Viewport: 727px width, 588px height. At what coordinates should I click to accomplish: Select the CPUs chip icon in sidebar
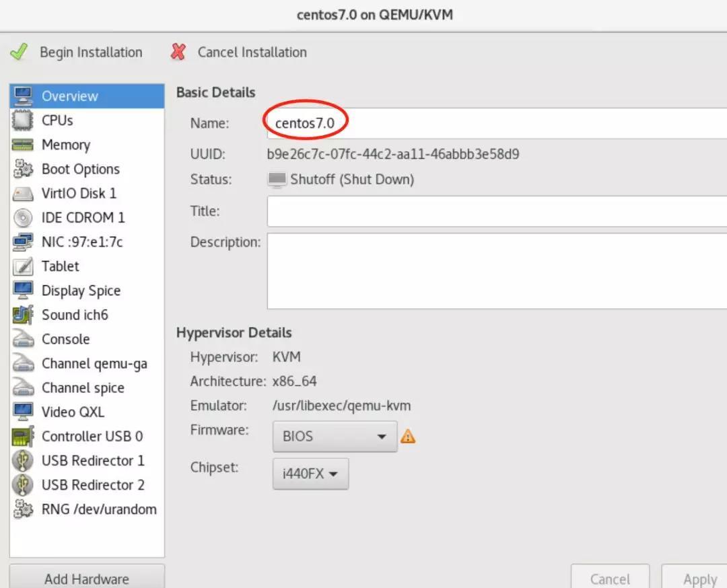(x=23, y=120)
